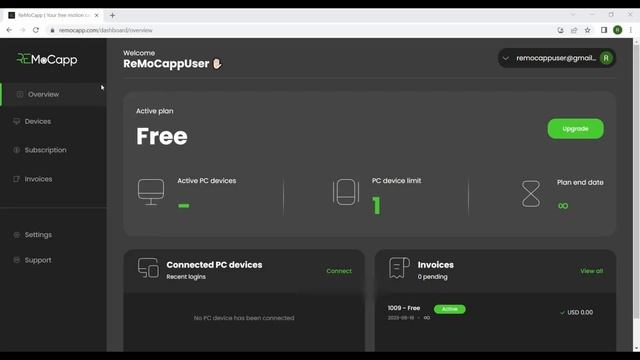Click the browser back arrow
This screenshot has height=360, width=640.
click(x=9, y=30)
